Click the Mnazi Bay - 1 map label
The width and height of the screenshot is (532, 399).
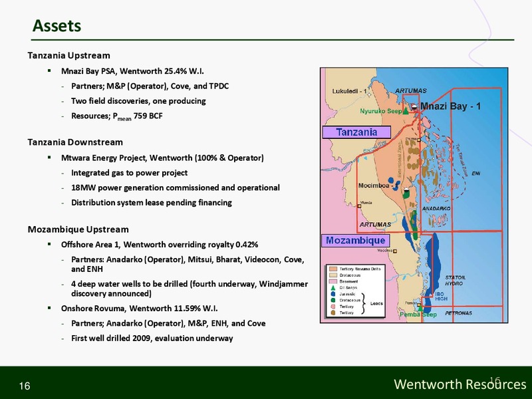(451, 106)
